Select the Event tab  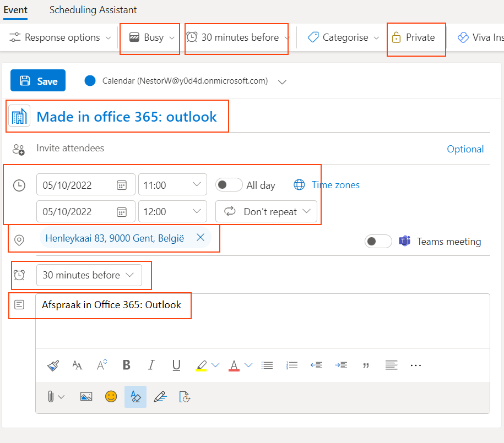pyautogui.click(x=15, y=10)
